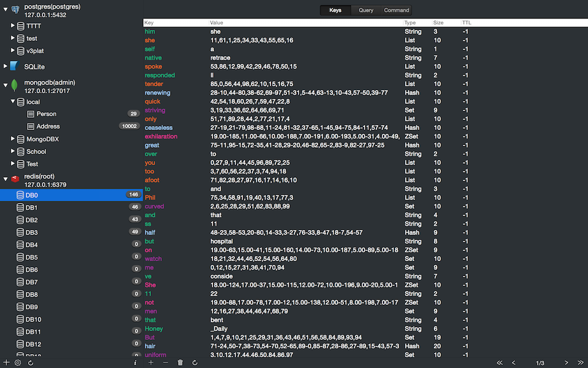Remove key using the minus icon
This screenshot has width=588, height=368.
166,363
